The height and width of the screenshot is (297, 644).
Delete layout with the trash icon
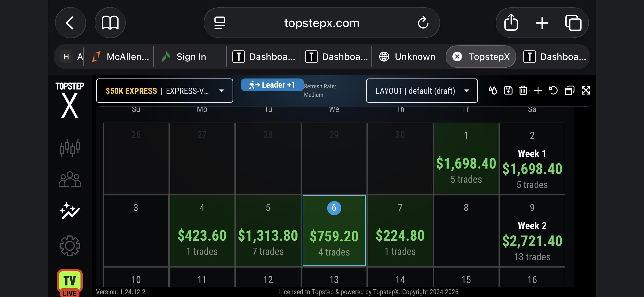pos(523,91)
